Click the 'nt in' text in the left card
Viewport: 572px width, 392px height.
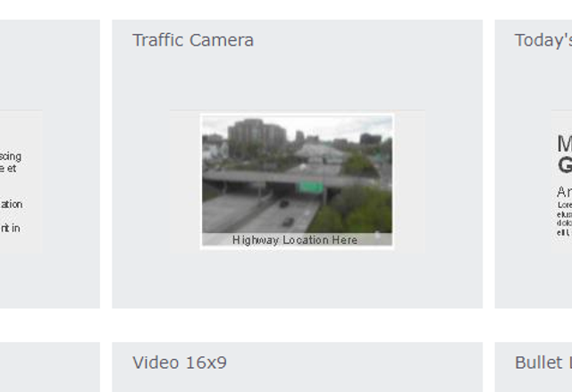[x=10, y=228]
